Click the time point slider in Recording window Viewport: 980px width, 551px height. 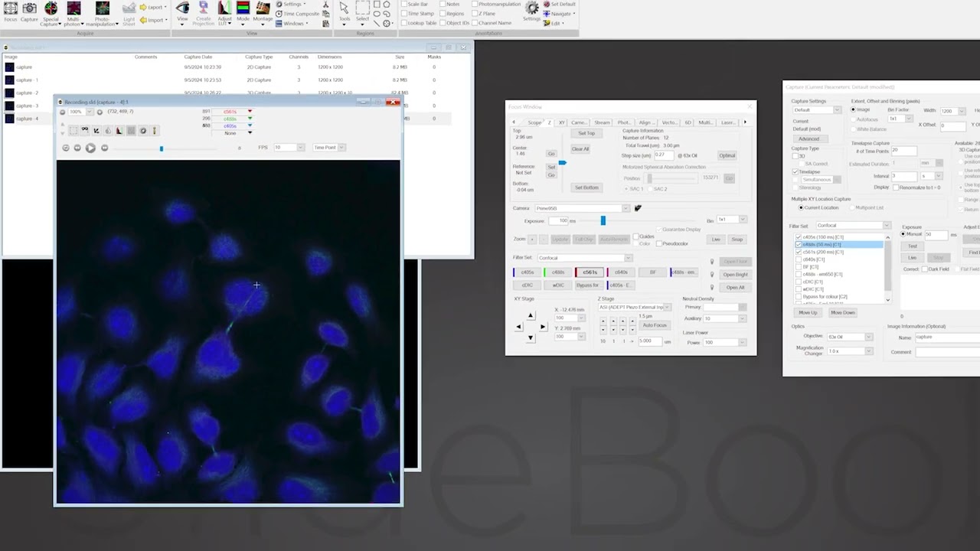click(x=161, y=148)
